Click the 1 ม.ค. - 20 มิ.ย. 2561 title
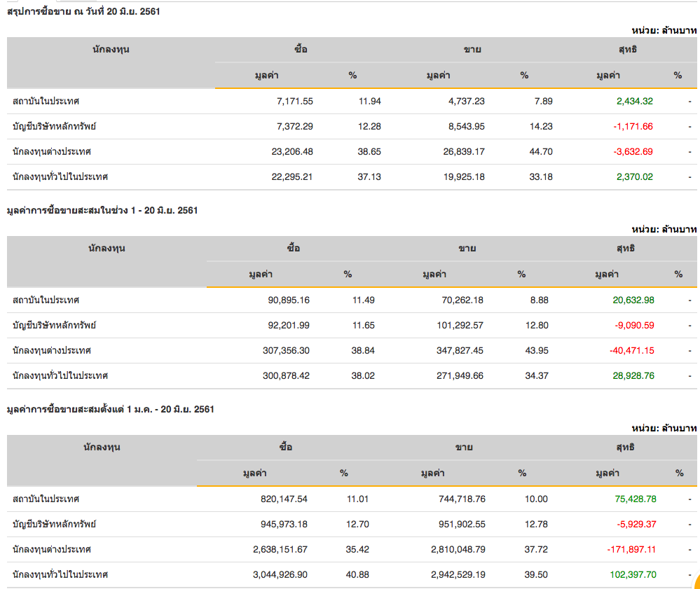 pos(110,409)
